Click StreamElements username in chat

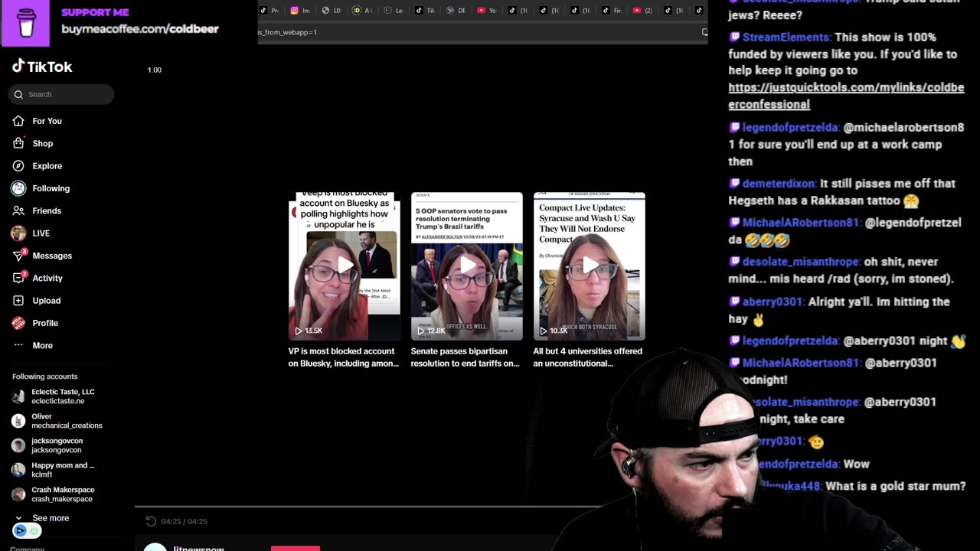[x=786, y=37]
